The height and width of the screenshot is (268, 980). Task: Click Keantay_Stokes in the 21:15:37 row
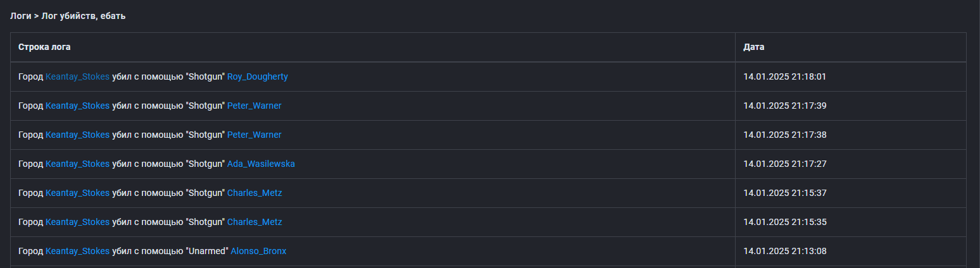coord(77,193)
